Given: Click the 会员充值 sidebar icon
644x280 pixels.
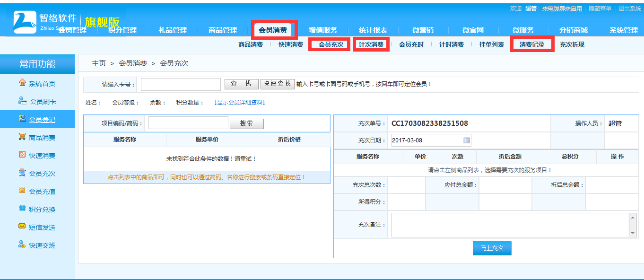Looking at the screenshot, I should click(x=22, y=191).
